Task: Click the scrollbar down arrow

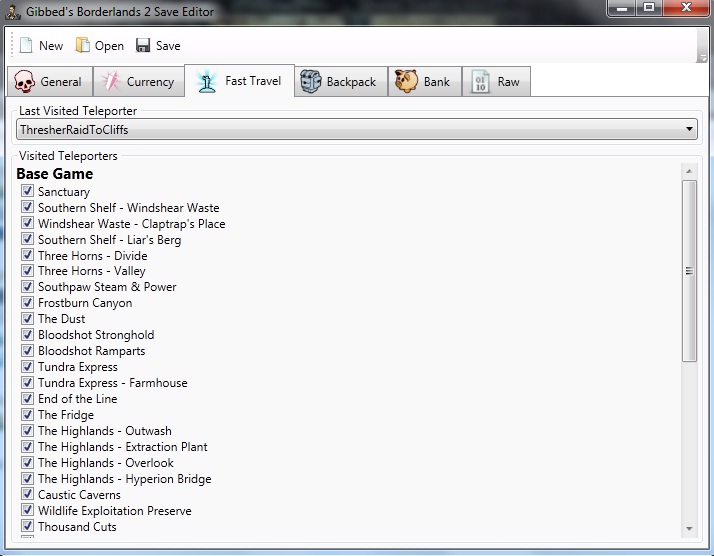Action: [689, 529]
